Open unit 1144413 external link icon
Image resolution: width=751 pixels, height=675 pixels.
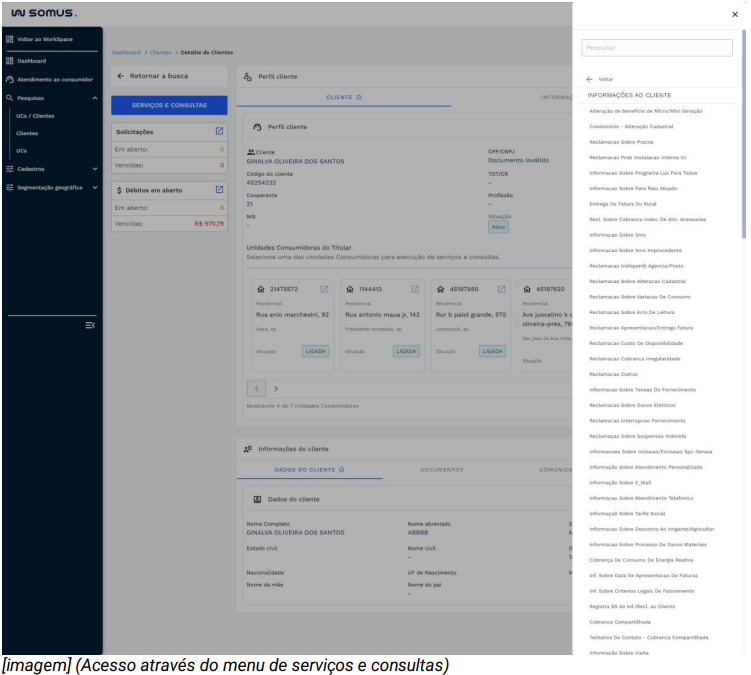[x=413, y=289]
